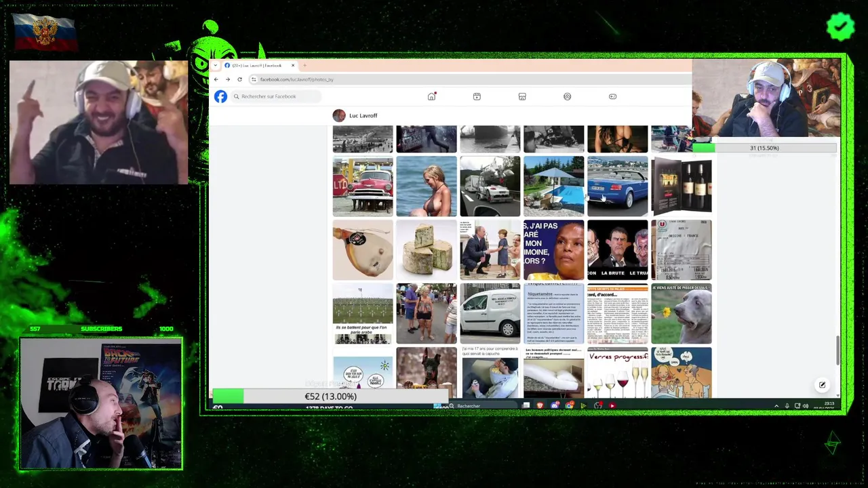Open the newspaper columns article photo
868x488 pixels.
617,314
